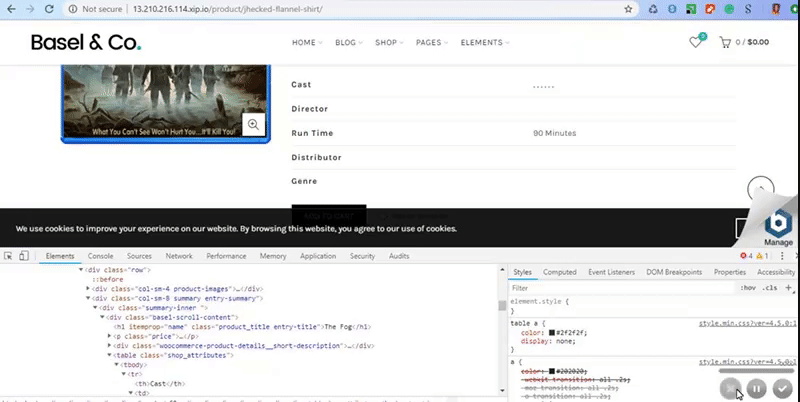Screen dimensions: 800x402
Task: Switch to the Console tab
Action: pos(101,256)
